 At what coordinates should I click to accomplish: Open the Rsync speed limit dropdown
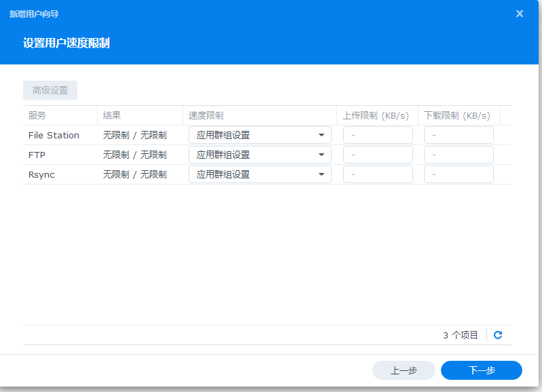tap(260, 174)
